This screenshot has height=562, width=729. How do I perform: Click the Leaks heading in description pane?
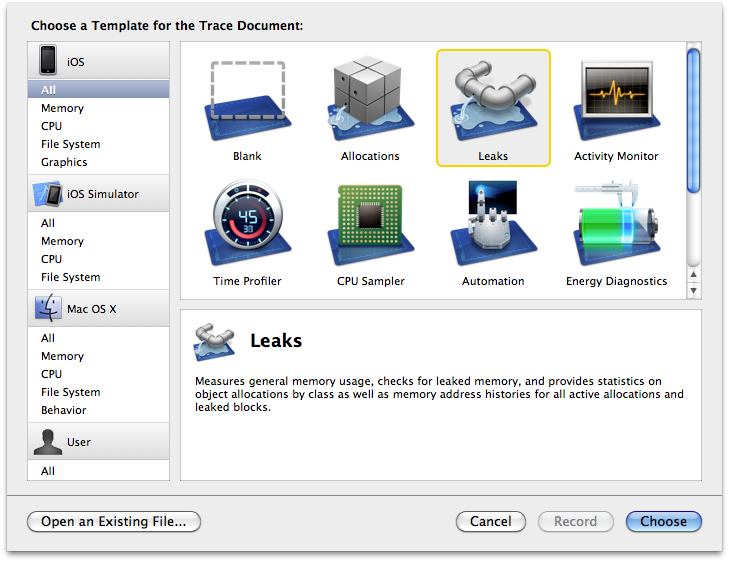(276, 341)
